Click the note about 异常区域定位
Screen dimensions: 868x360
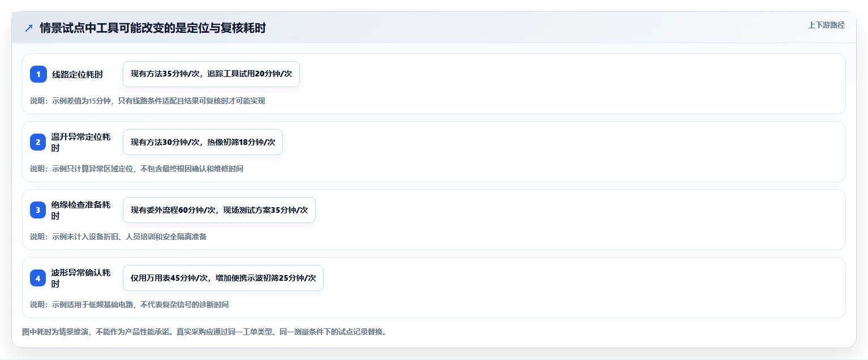tap(136, 169)
